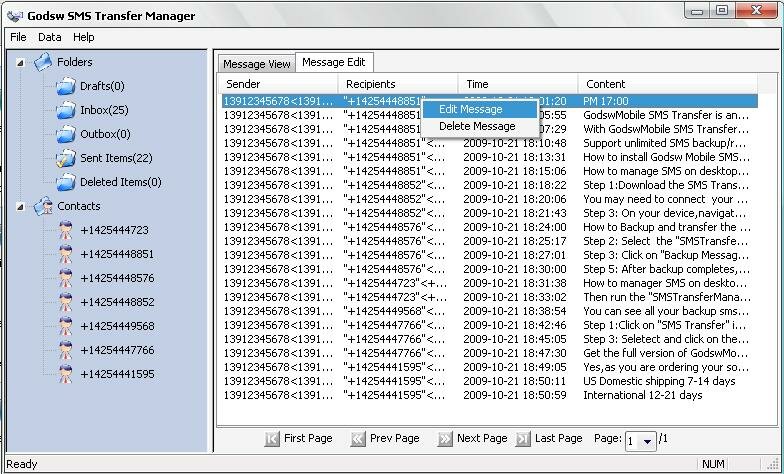Click the First Page arrow icon
The image size is (784, 474).
click(x=272, y=439)
